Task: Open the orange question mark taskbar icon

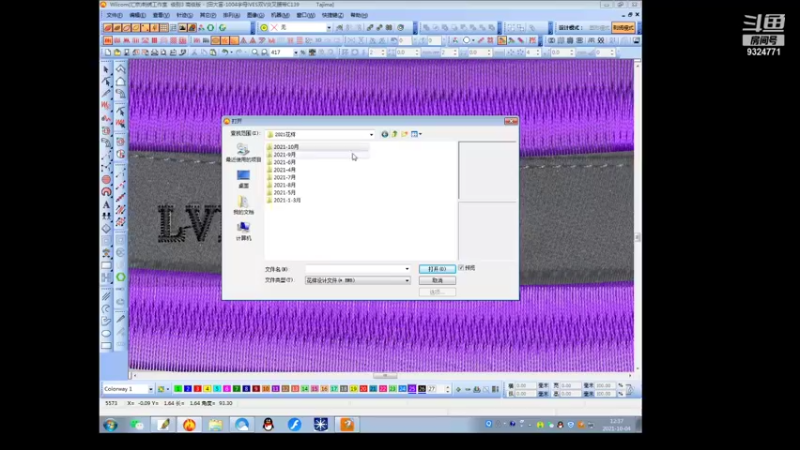Action: coord(347,424)
